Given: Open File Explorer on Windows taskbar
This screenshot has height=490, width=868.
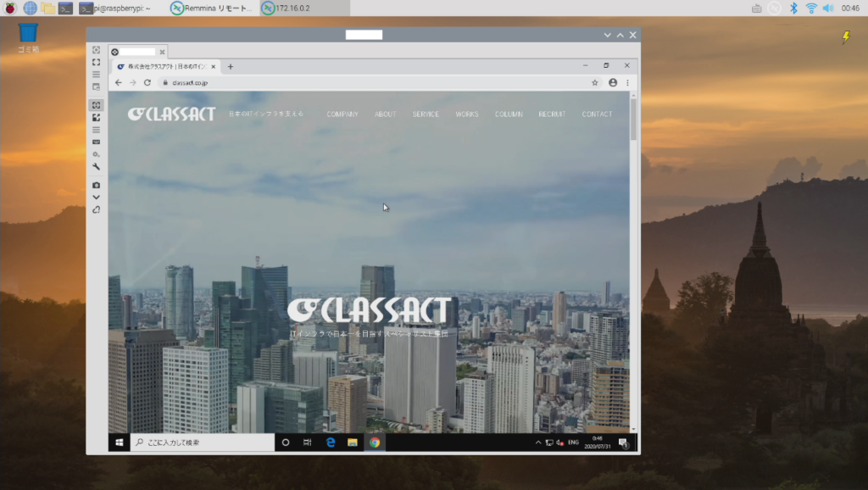Looking at the screenshot, I should 353,443.
